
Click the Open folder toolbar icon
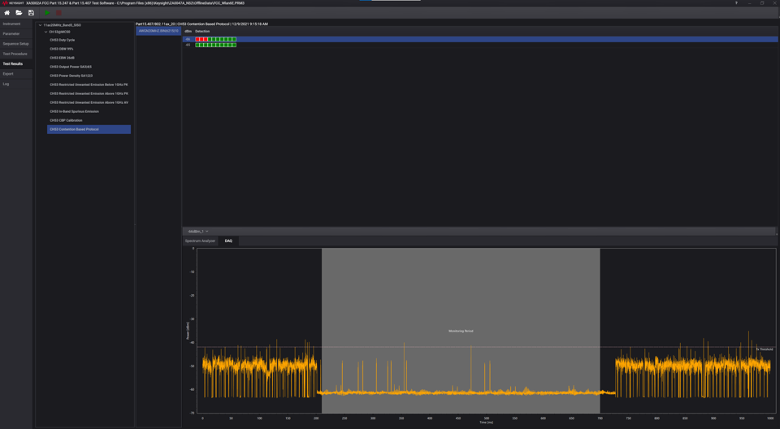tap(19, 13)
